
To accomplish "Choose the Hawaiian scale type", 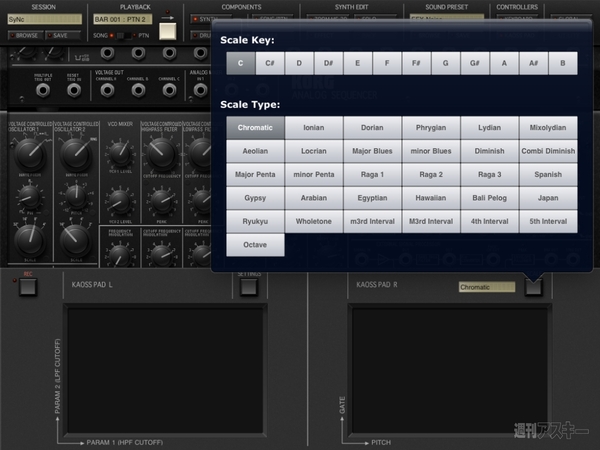I will 431,197.
